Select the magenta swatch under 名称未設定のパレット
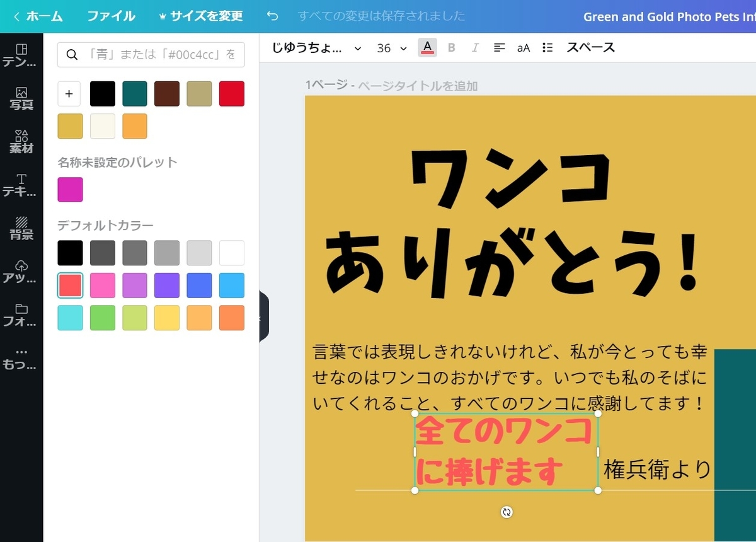Image resolution: width=756 pixels, height=542 pixels. click(x=70, y=190)
